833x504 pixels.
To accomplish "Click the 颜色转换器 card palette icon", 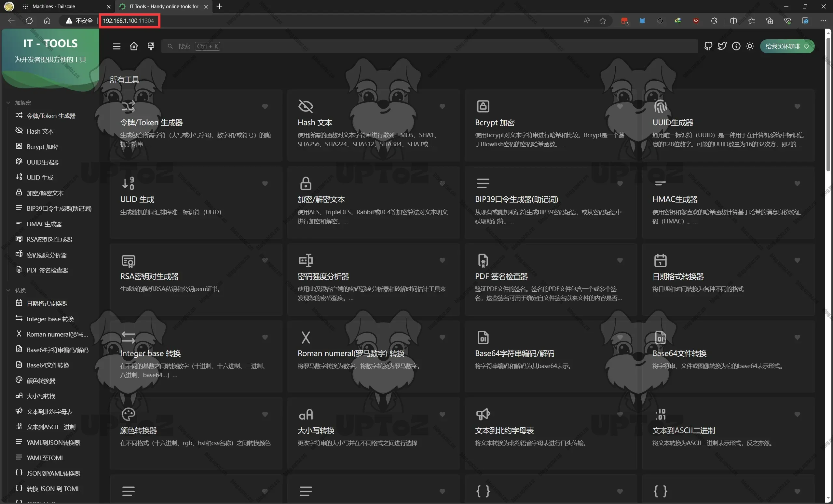I will [129, 414].
